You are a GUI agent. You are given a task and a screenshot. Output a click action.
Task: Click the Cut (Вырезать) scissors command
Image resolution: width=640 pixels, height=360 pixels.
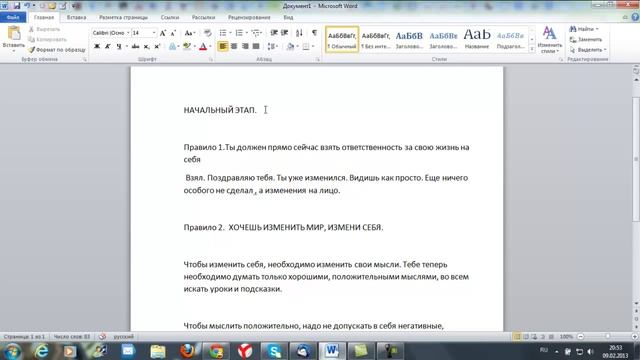click(44, 29)
